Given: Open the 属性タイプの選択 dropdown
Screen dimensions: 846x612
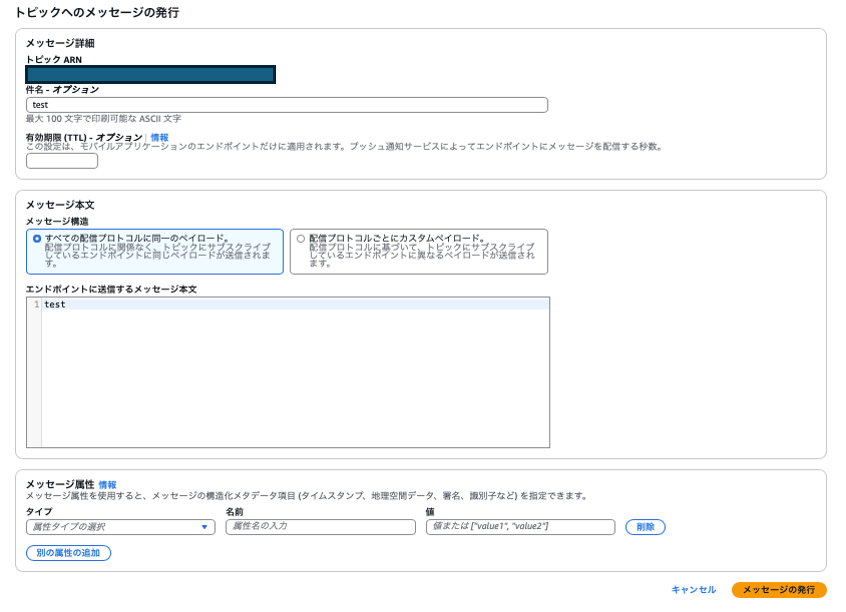Looking at the screenshot, I should [115, 527].
